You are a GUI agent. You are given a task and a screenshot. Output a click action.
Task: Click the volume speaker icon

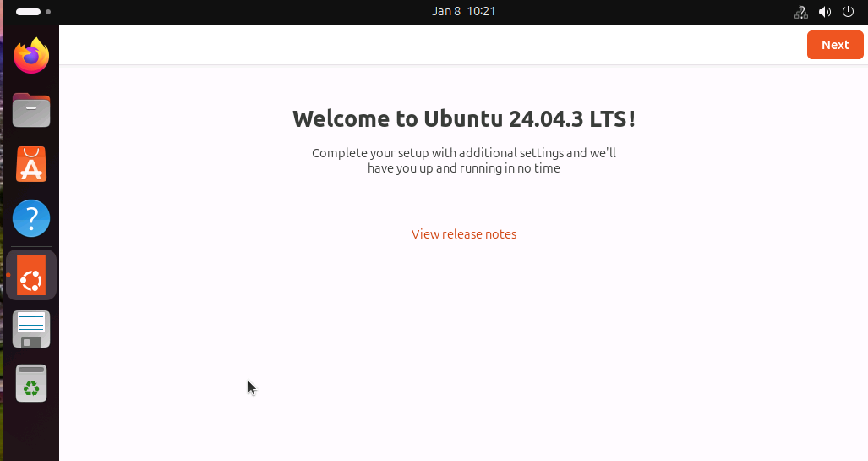point(825,12)
